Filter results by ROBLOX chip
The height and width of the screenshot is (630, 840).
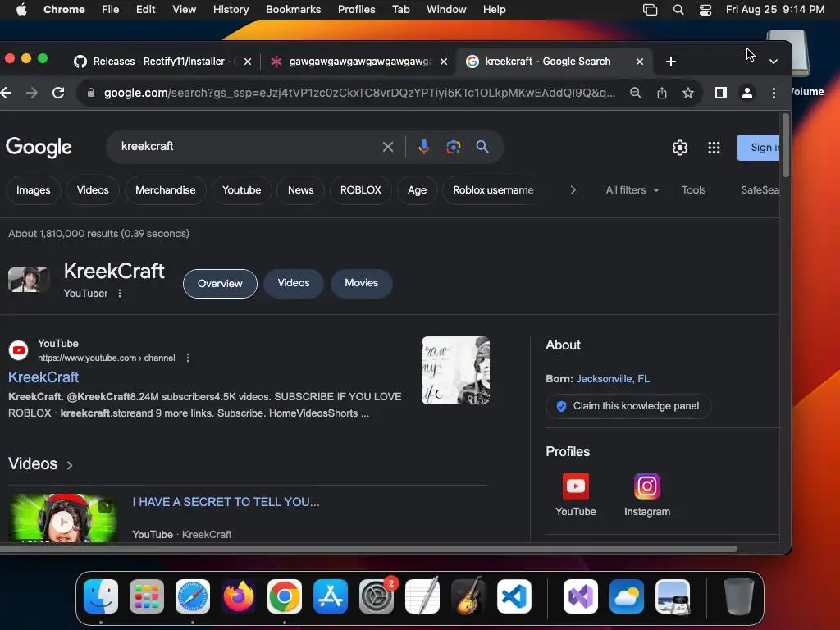pos(361,190)
